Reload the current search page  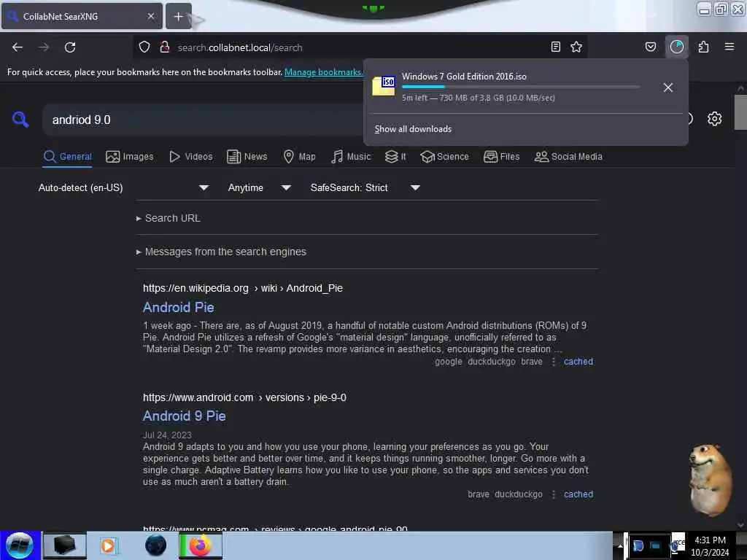[70, 47]
